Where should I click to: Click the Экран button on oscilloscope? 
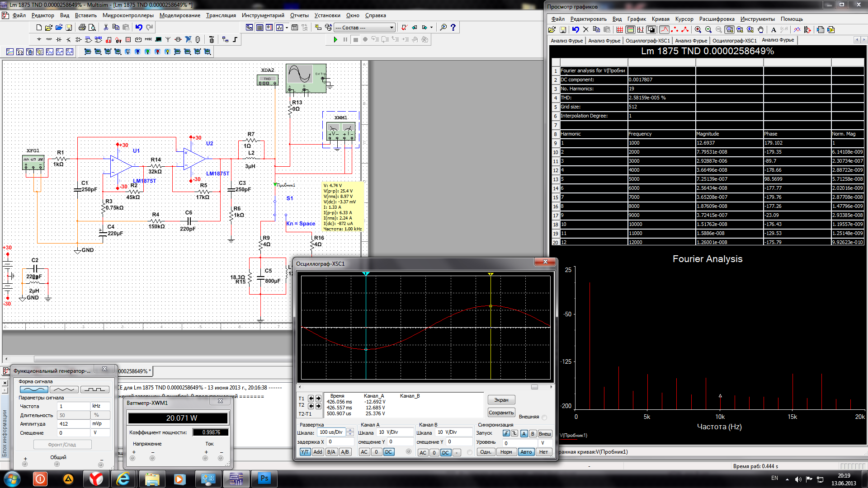point(501,400)
